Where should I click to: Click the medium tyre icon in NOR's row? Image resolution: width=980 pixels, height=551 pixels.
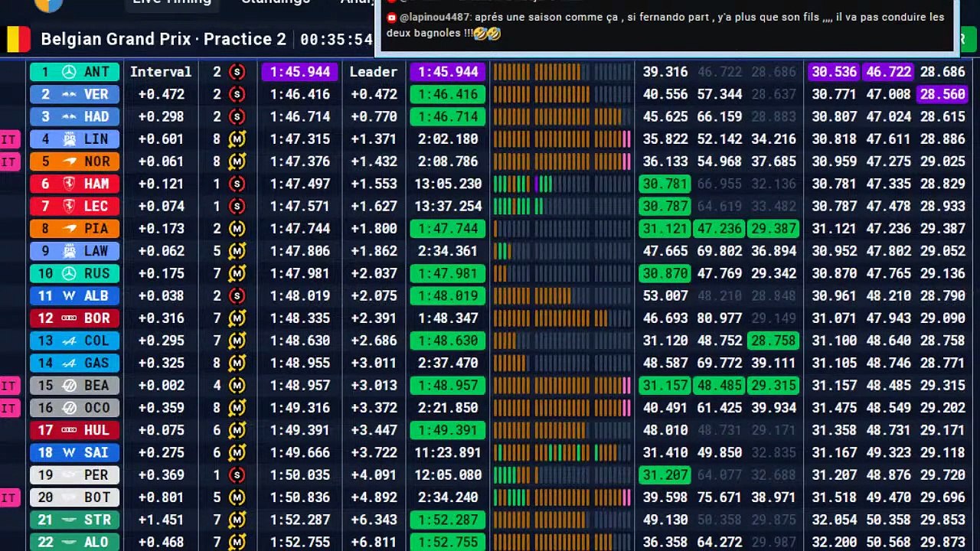point(237,161)
